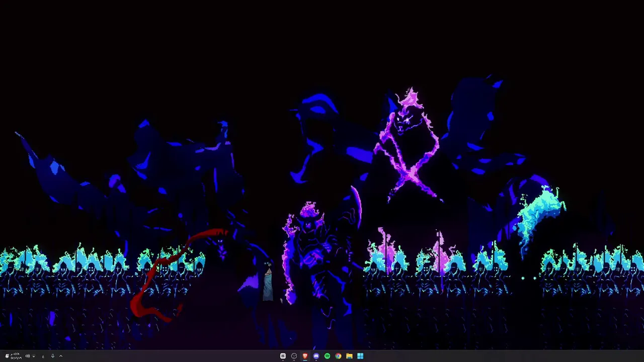Click the language indicator in tray
Image resolution: width=644 pixels, height=362 pixels.
[x=43, y=356]
